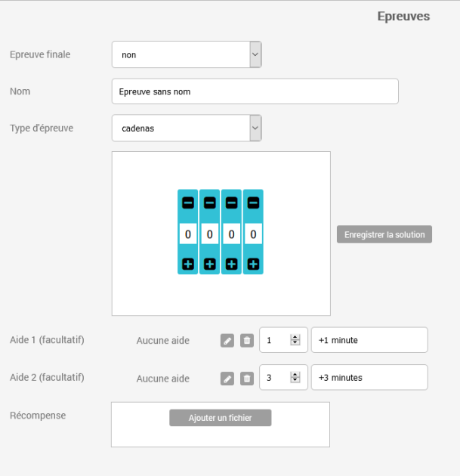Click the Enregistrer la solution button
460x476 pixels.
tap(384, 235)
